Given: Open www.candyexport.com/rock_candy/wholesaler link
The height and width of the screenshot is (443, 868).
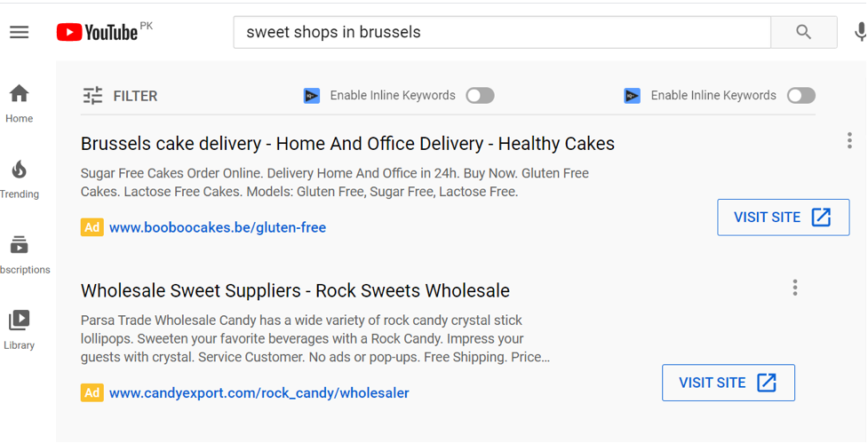Looking at the screenshot, I should [x=259, y=393].
